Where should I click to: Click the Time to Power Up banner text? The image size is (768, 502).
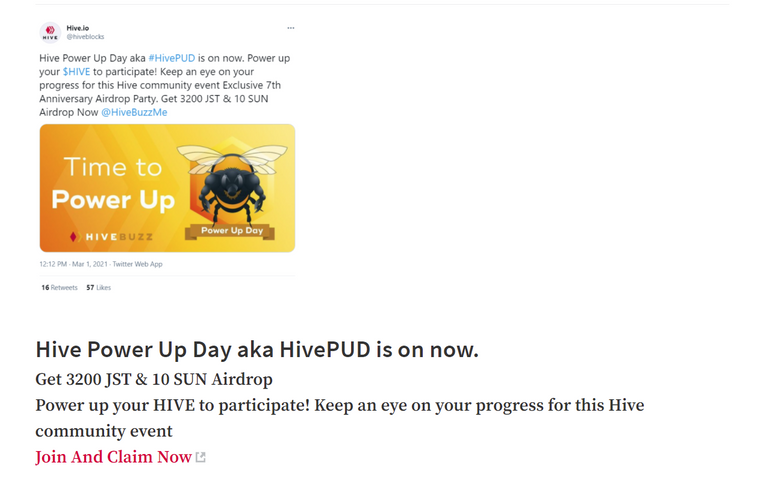pos(113,184)
